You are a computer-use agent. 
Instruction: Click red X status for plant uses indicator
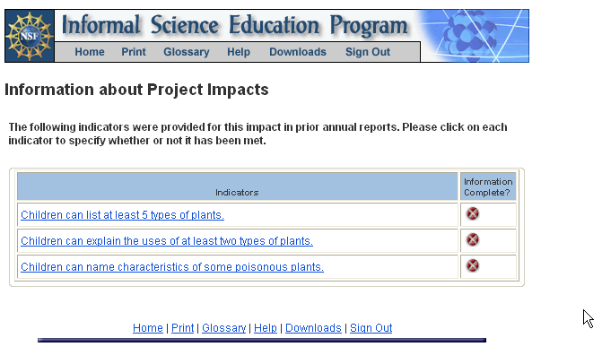pos(473,240)
